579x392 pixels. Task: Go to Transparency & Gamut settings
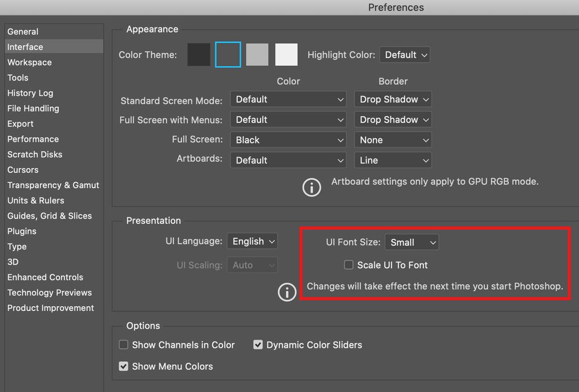[x=53, y=185]
